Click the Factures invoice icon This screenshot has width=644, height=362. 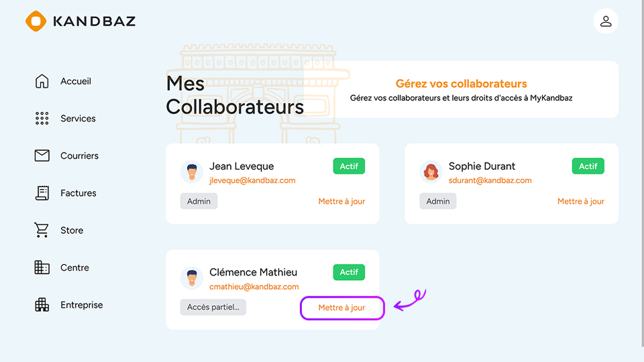42,193
